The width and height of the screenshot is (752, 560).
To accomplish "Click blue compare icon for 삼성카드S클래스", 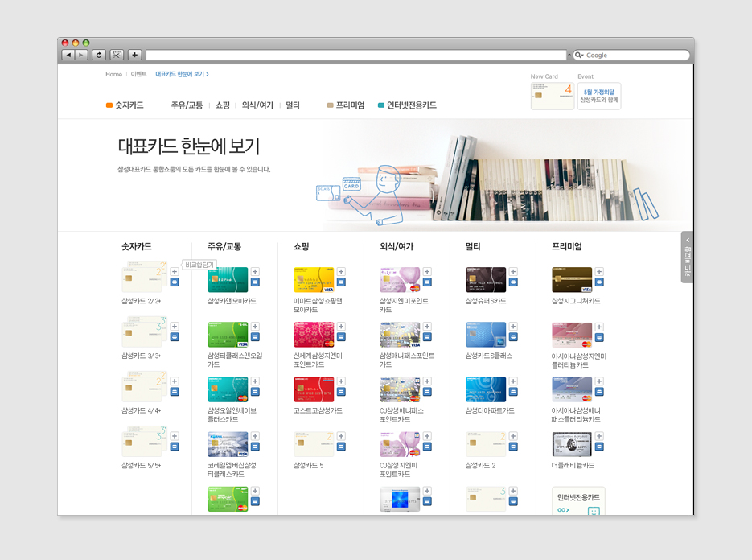I will [513, 337].
